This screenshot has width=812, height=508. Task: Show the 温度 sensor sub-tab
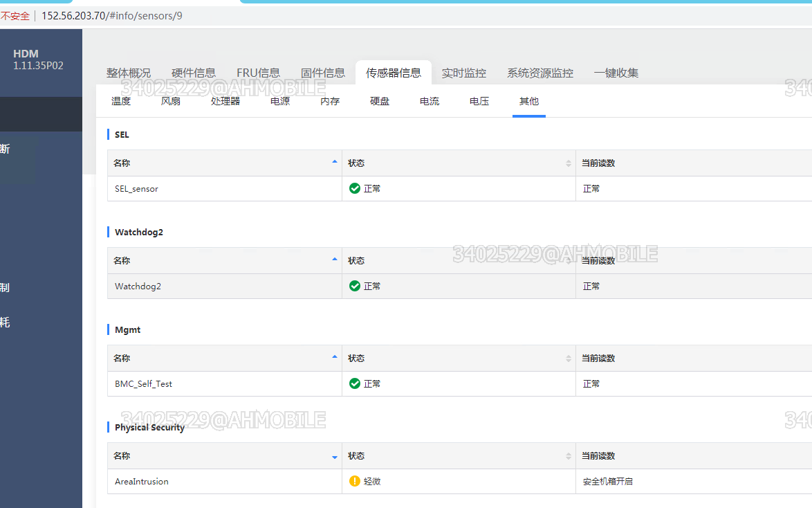click(121, 101)
